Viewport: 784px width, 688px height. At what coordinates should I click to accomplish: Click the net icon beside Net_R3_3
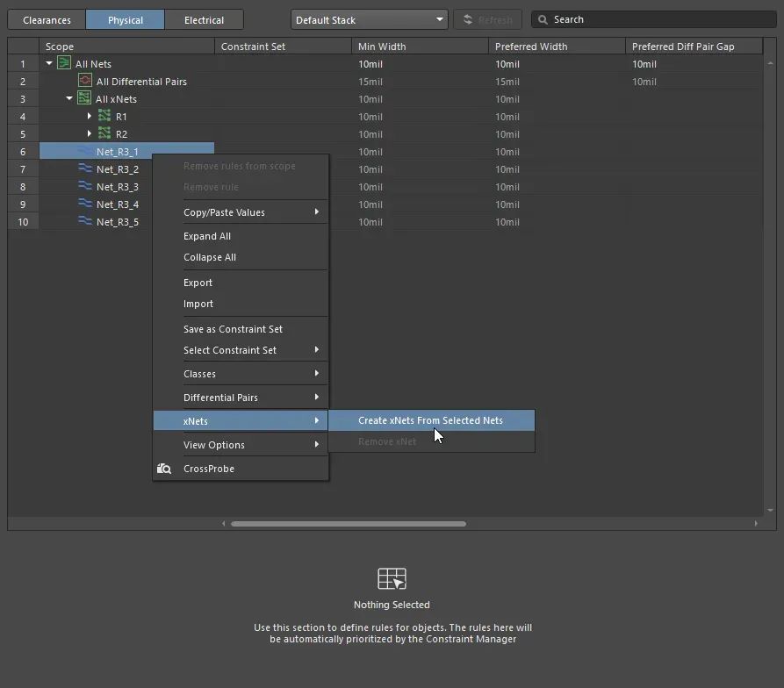[x=85, y=186]
